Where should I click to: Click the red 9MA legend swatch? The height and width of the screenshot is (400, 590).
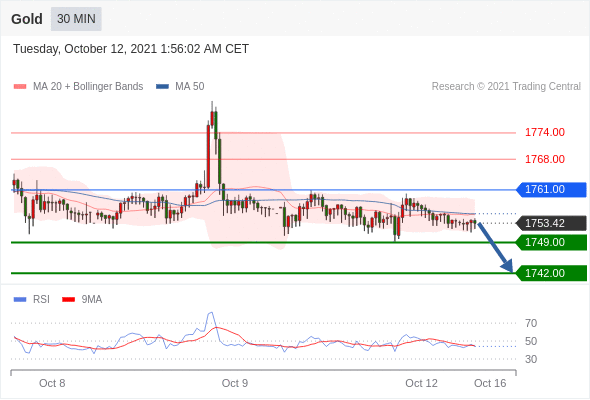68,300
